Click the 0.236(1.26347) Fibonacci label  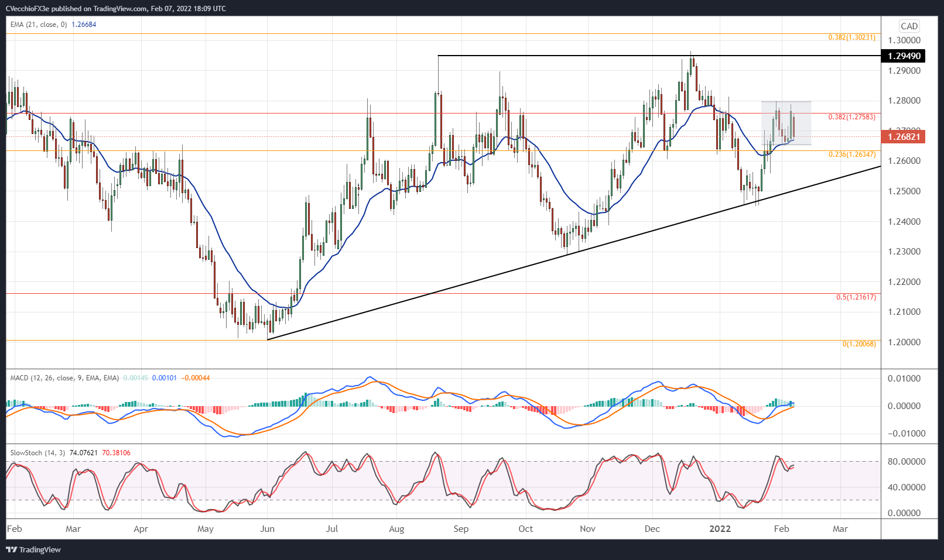(851, 154)
